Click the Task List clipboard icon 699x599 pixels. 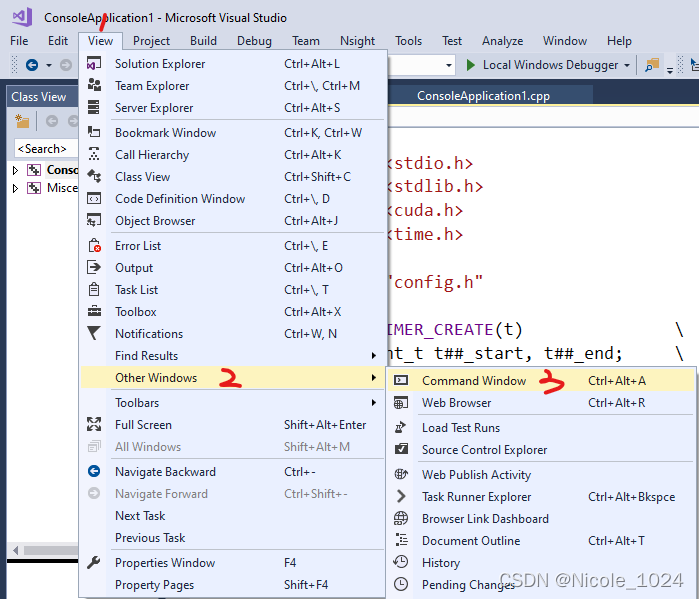coord(94,289)
